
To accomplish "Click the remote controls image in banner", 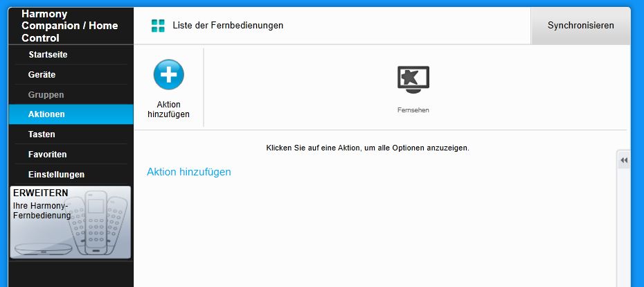I will click(x=96, y=223).
